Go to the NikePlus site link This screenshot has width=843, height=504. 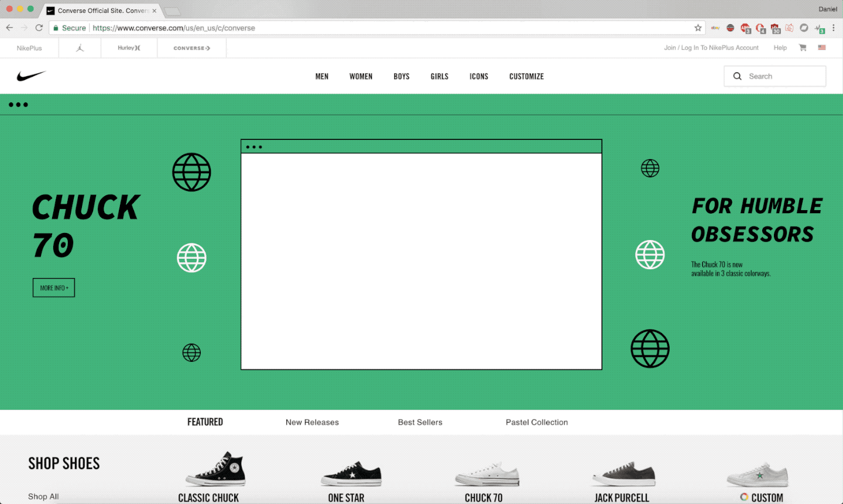(29, 48)
